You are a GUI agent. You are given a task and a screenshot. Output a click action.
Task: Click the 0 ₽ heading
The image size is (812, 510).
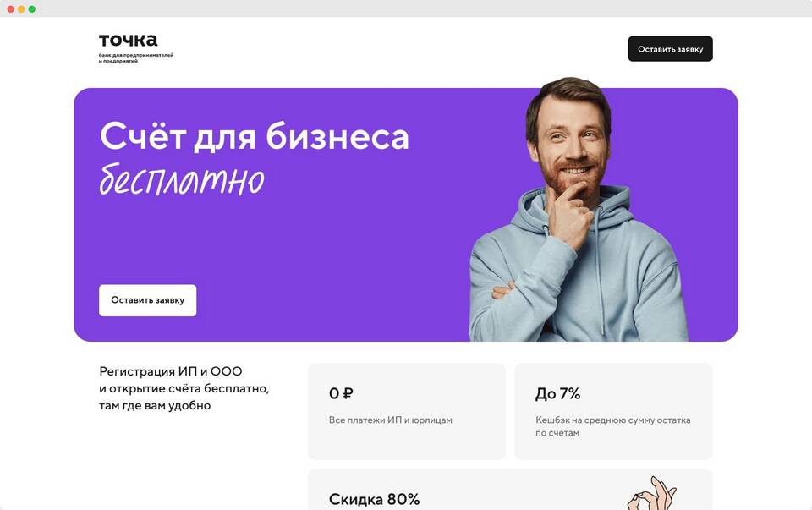[x=341, y=393]
